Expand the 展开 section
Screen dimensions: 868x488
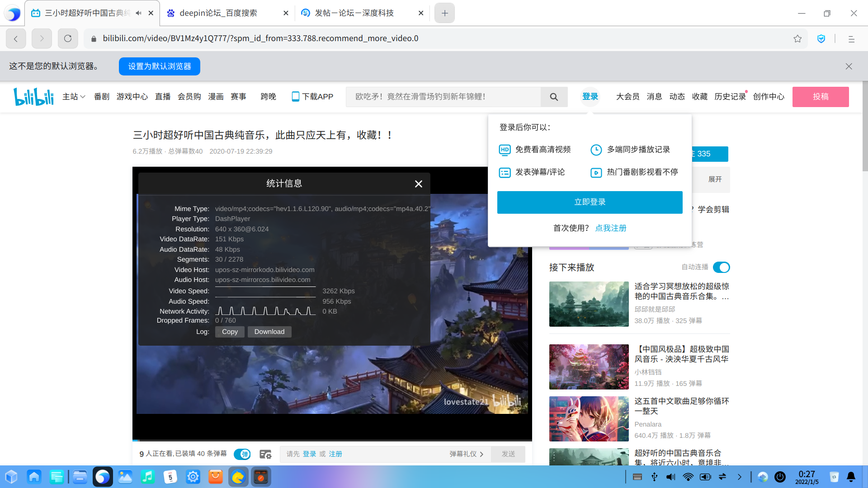(715, 179)
